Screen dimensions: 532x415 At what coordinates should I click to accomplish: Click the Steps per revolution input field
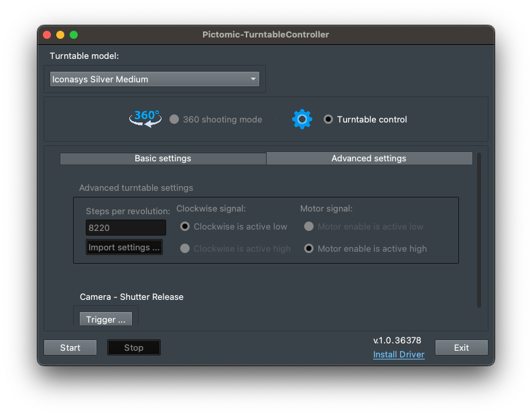pos(125,228)
